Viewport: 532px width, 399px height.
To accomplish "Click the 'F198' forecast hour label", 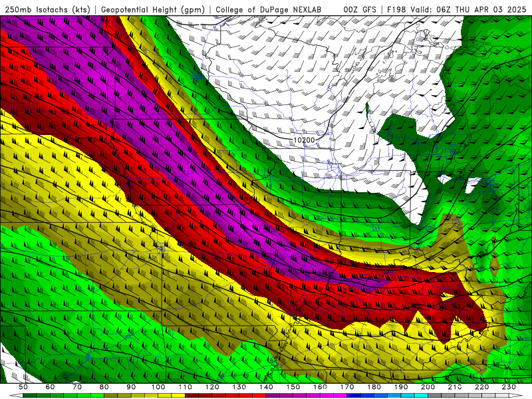I will click(396, 10).
